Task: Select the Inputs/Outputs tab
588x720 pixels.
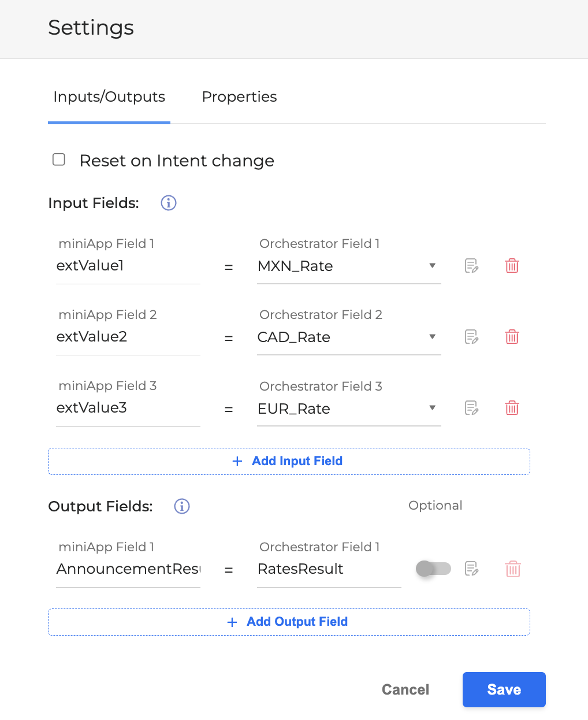Action: [109, 97]
